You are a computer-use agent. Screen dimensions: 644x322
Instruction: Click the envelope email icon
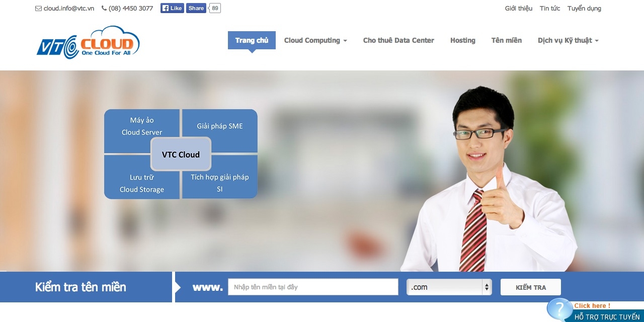[38, 9]
